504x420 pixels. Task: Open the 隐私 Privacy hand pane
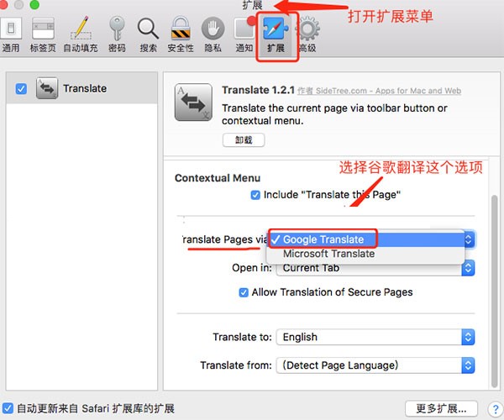213,34
